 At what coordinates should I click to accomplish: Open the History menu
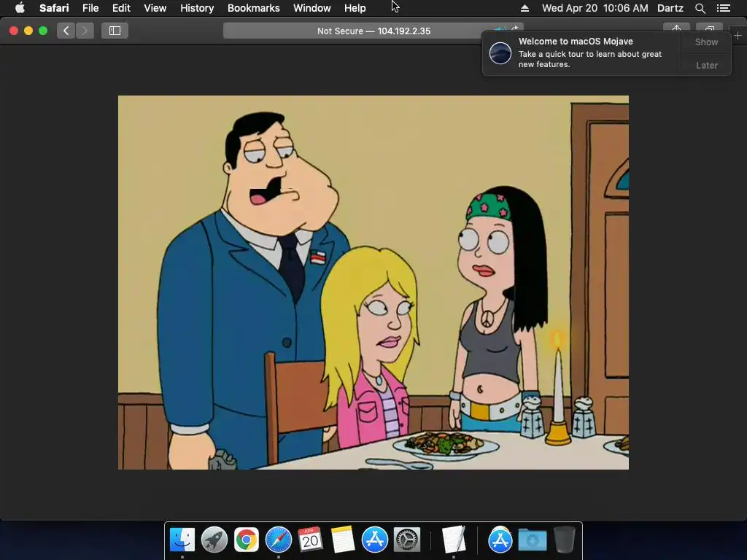197,8
